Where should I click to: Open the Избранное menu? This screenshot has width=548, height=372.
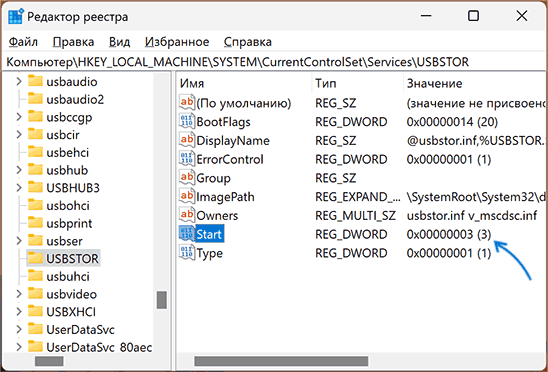click(x=177, y=42)
